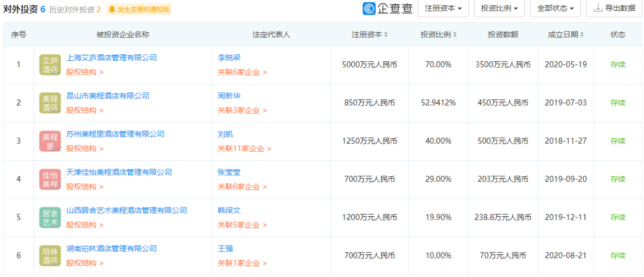The width and height of the screenshot is (644, 277).
Task: Sort by 注册资本 column arrows
Action: click(x=386, y=35)
